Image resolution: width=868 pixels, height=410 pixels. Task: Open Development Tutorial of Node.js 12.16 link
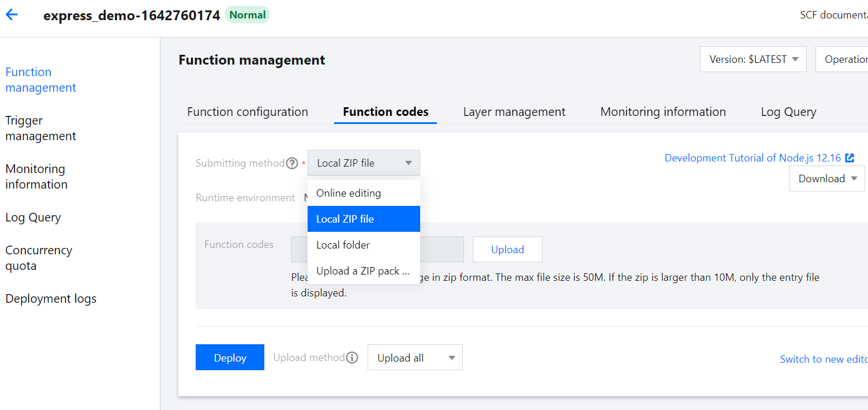tap(753, 158)
